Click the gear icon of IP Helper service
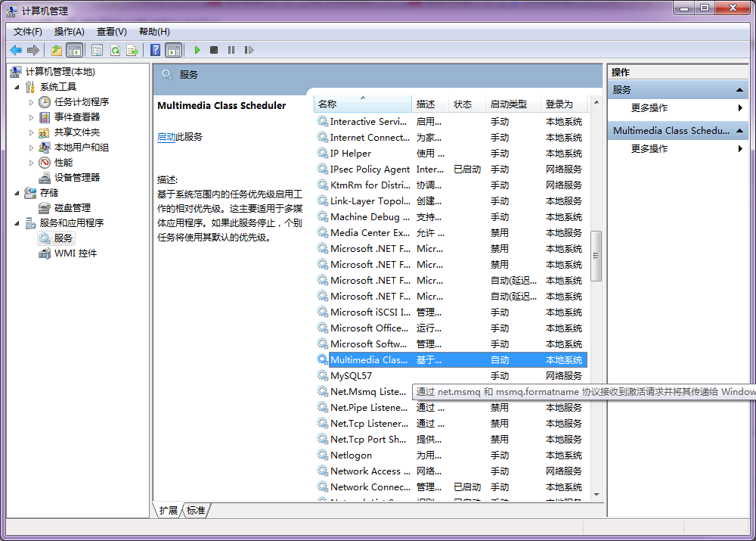 pyautogui.click(x=322, y=153)
